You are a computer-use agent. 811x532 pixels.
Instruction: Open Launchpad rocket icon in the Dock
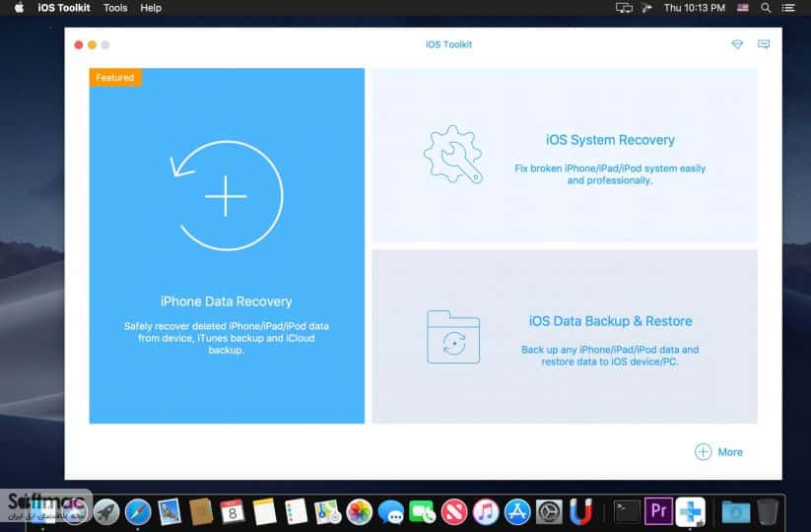point(106,512)
